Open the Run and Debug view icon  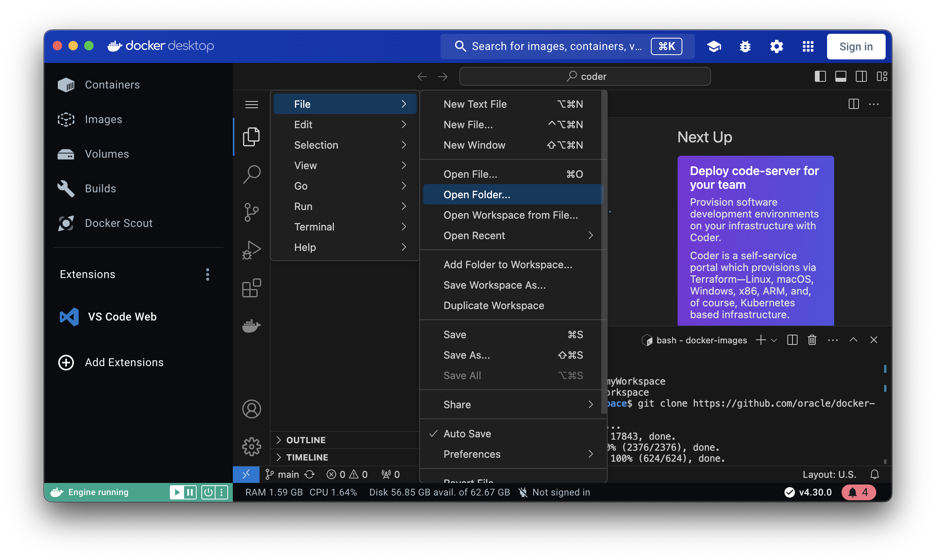(x=251, y=250)
